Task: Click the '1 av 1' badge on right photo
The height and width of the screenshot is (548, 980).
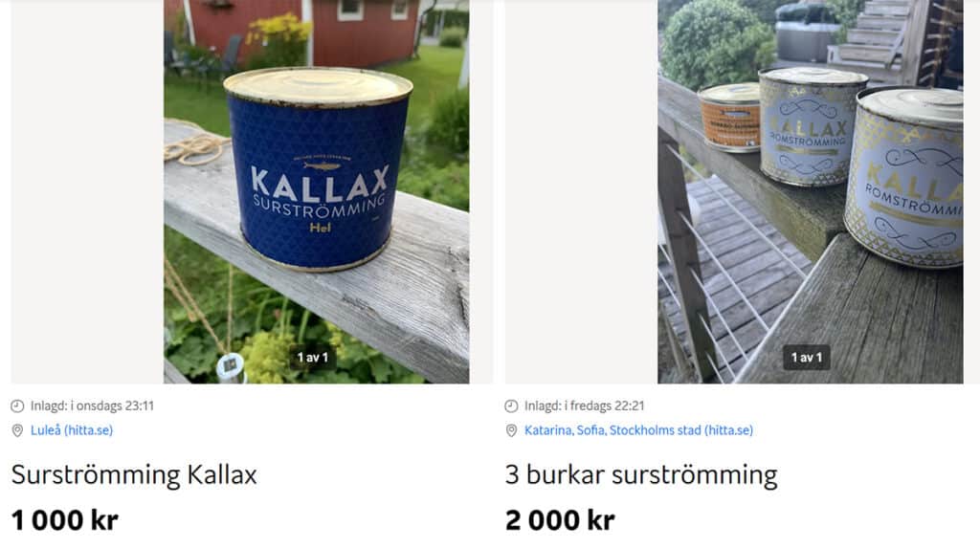Action: (x=807, y=358)
